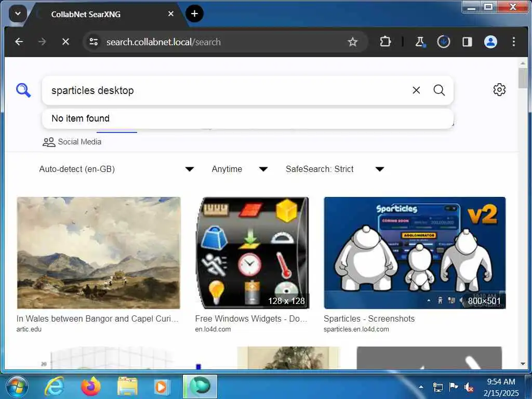Select the CollabNet SearXNG tab
532x399 pixels.
102,14
